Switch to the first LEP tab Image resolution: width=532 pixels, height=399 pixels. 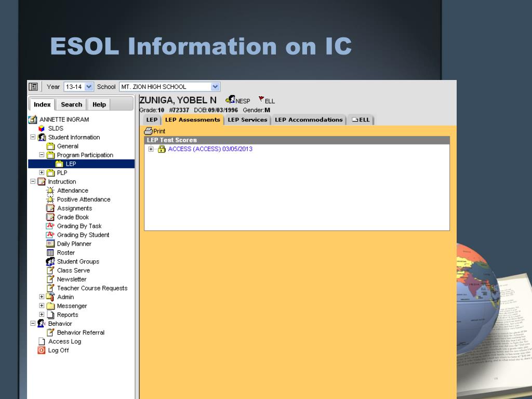[152, 120]
